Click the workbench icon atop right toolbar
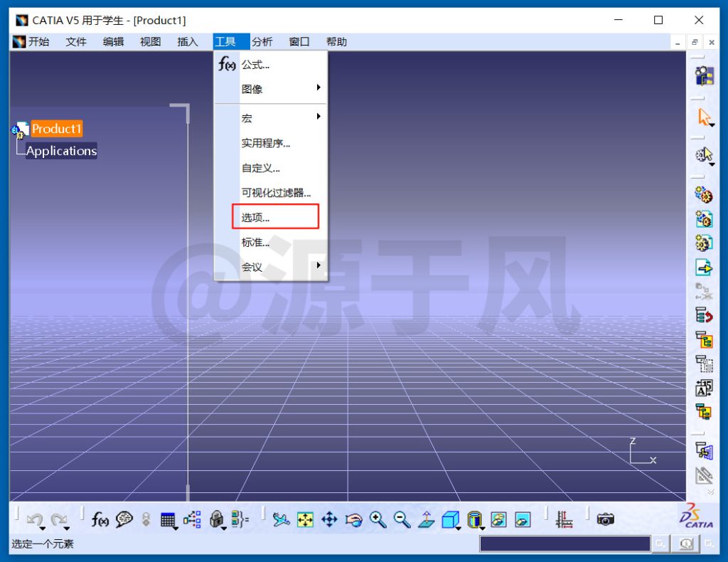The image size is (728, 562). pos(704,75)
